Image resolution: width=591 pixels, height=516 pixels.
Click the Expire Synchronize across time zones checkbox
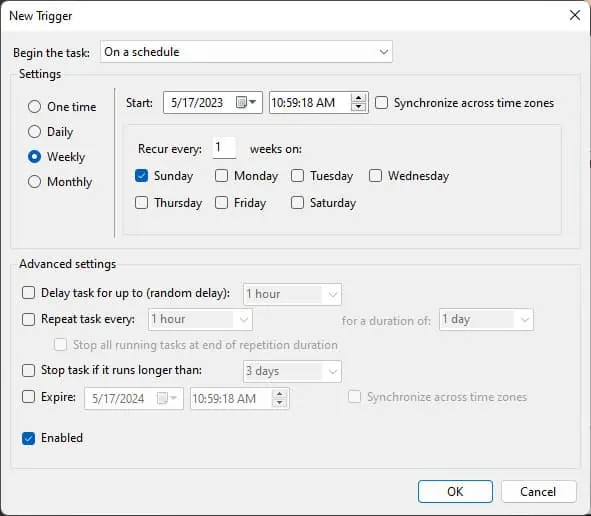tap(354, 397)
